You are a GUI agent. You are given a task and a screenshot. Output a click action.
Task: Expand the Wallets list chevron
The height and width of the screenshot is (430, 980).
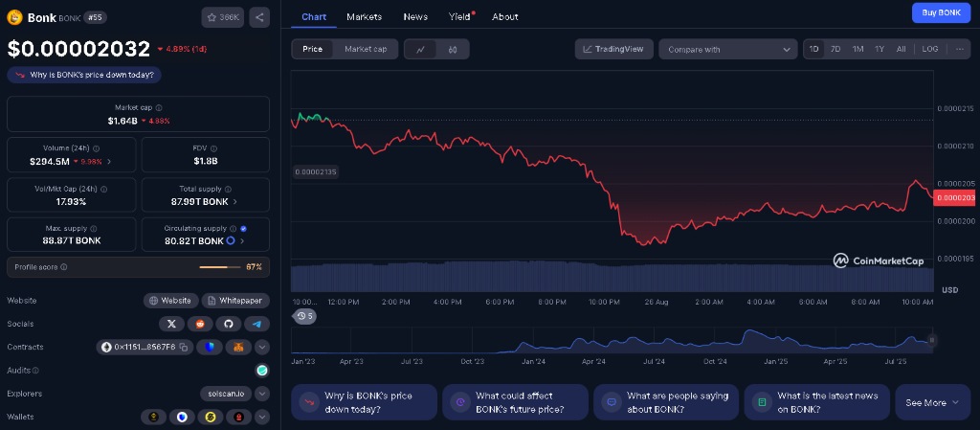(261, 417)
